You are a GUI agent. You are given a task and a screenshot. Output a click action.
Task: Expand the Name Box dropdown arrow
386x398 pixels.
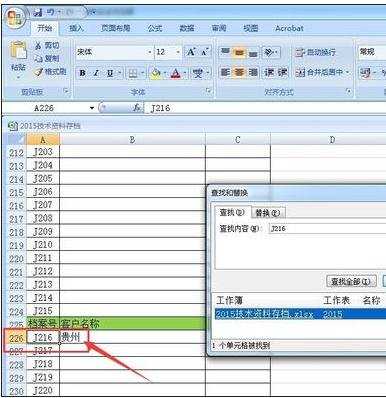tap(92, 108)
